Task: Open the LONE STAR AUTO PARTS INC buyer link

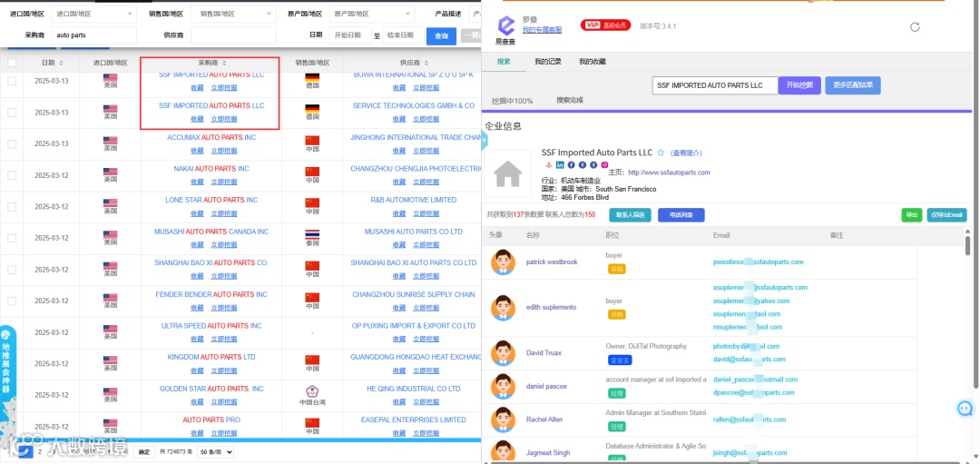Action: (x=211, y=200)
